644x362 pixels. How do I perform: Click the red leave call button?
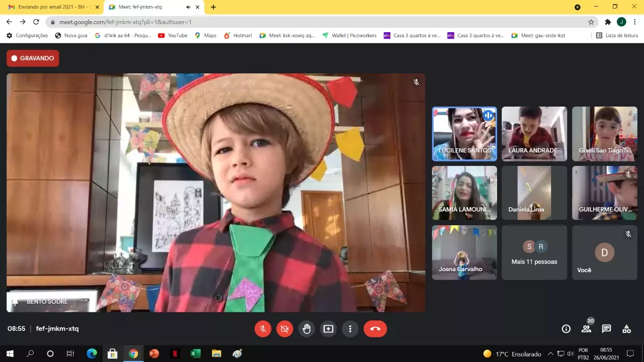(375, 329)
